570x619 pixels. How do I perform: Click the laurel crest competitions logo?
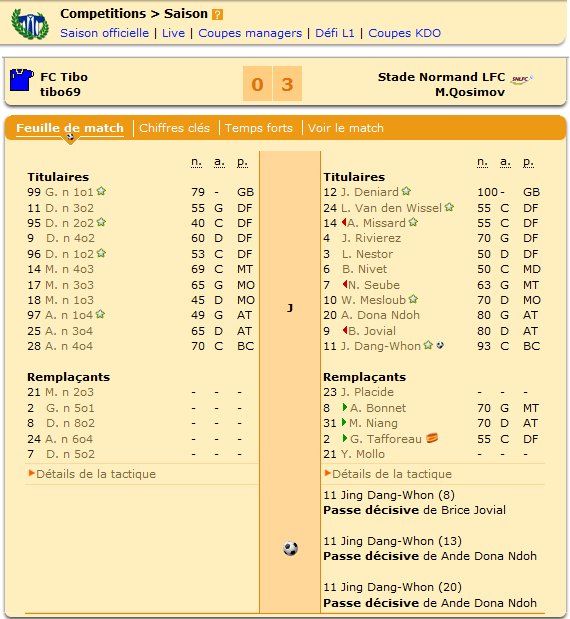(30, 24)
